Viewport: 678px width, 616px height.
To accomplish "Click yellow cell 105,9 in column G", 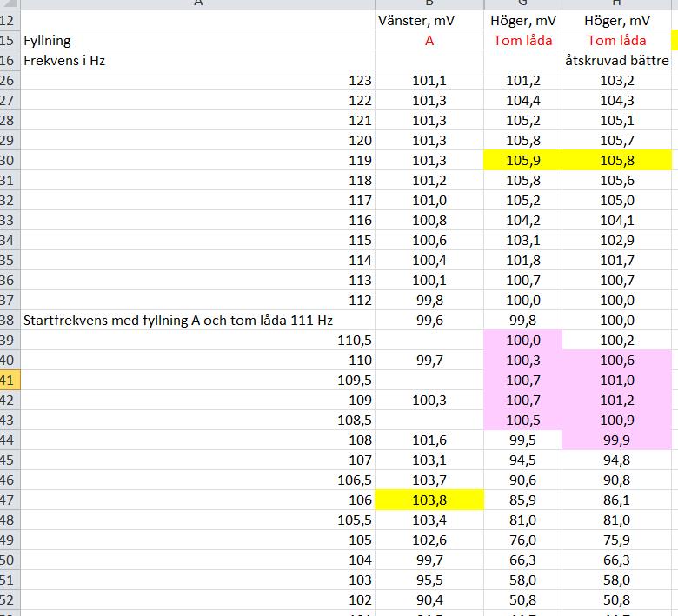I will (522, 160).
